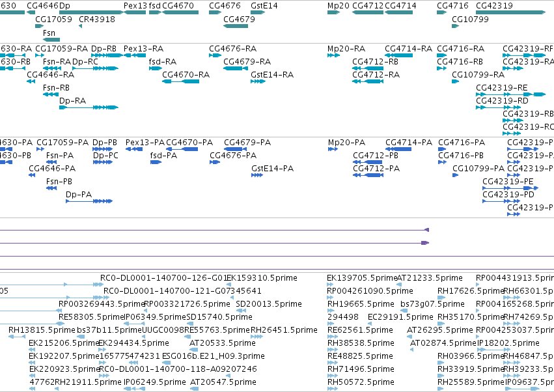Select the CG4716 gene label
The height and width of the screenshot is (392, 554).
pos(452,6)
